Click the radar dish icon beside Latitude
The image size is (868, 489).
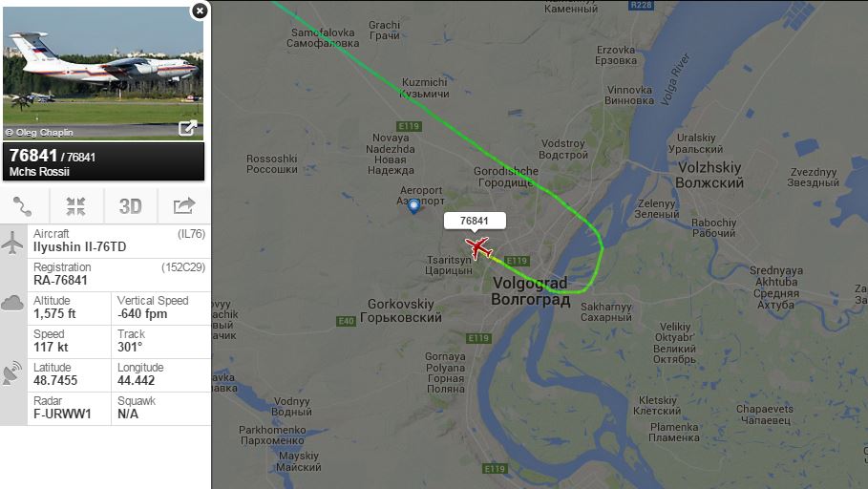click(12, 373)
